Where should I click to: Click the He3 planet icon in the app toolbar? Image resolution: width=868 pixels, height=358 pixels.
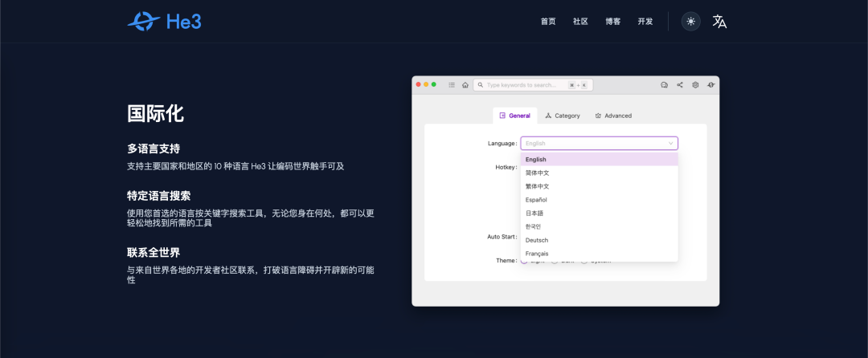coord(710,85)
